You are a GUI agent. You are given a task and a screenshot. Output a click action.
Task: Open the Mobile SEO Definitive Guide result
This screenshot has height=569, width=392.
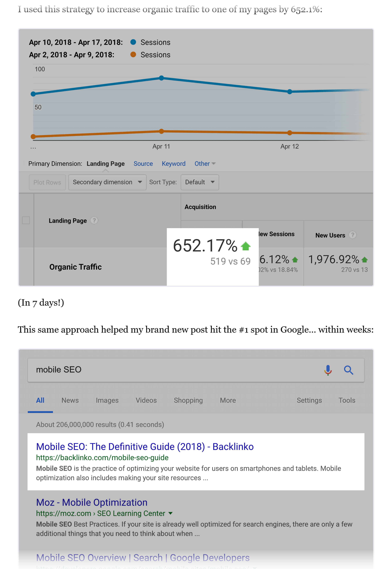145,446
